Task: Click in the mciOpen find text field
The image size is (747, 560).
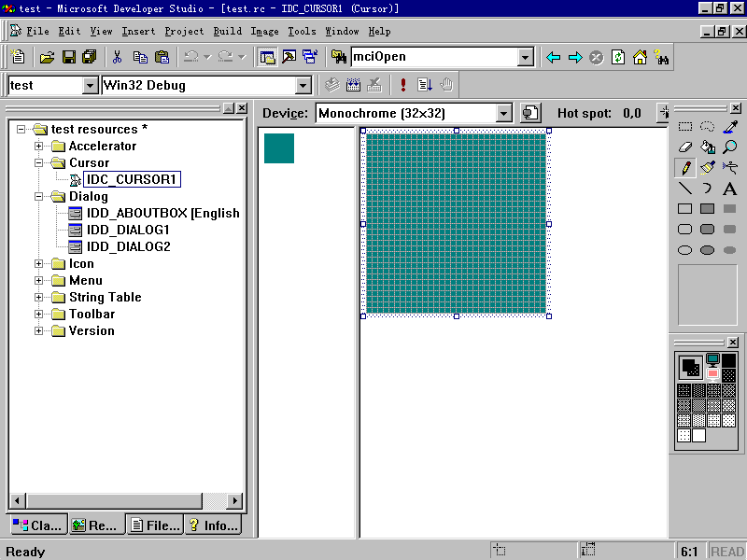Action: (434, 57)
